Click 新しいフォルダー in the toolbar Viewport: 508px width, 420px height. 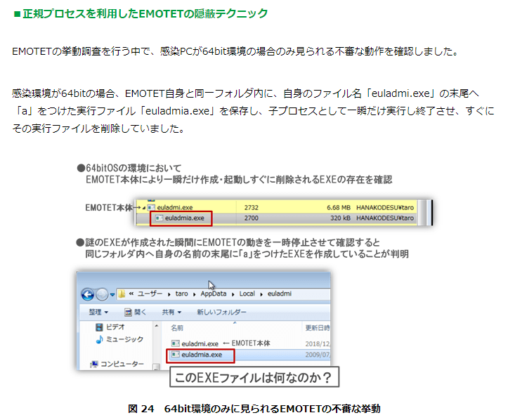220,311
